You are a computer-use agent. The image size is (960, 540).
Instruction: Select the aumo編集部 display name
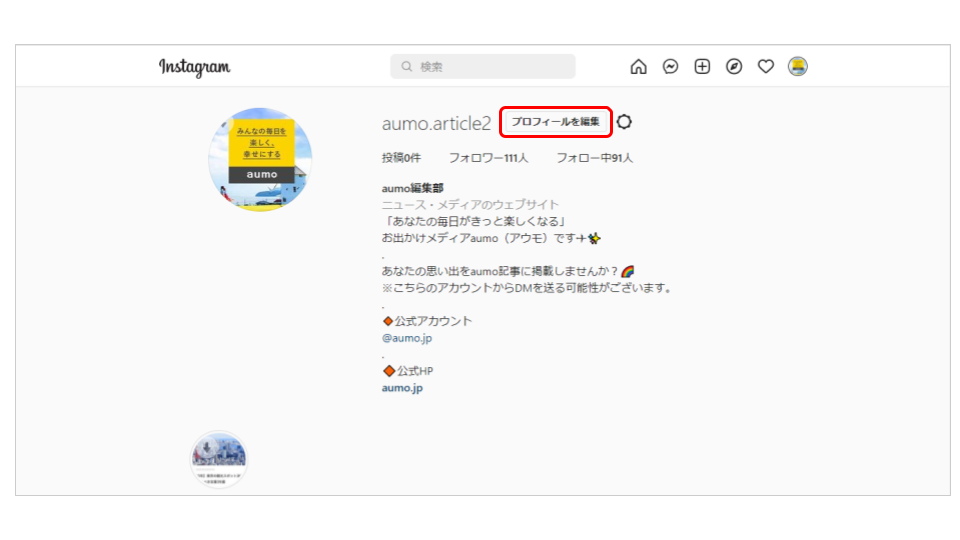click(x=413, y=188)
